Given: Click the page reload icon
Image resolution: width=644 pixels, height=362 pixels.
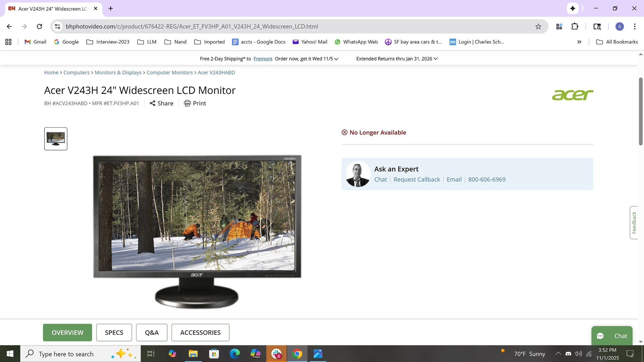Looking at the screenshot, I should (39, 26).
